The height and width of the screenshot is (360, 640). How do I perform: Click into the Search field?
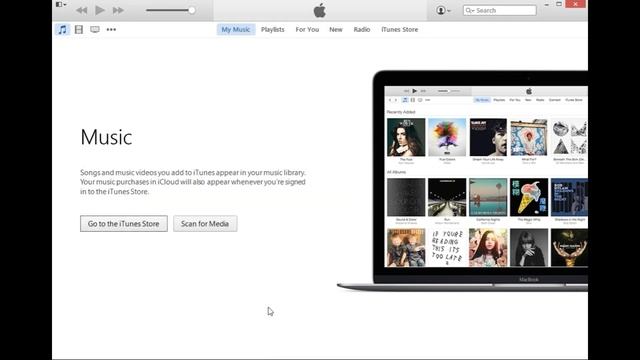point(500,10)
